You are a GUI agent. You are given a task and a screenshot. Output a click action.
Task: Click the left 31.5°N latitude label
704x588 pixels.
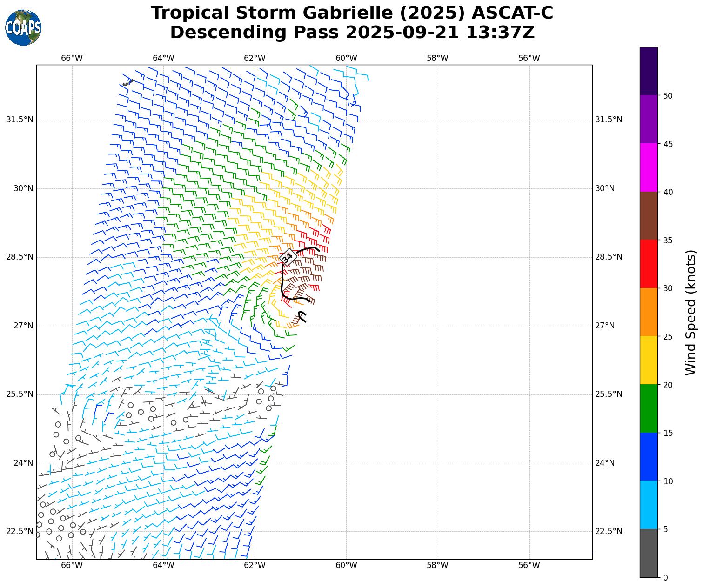20,120
